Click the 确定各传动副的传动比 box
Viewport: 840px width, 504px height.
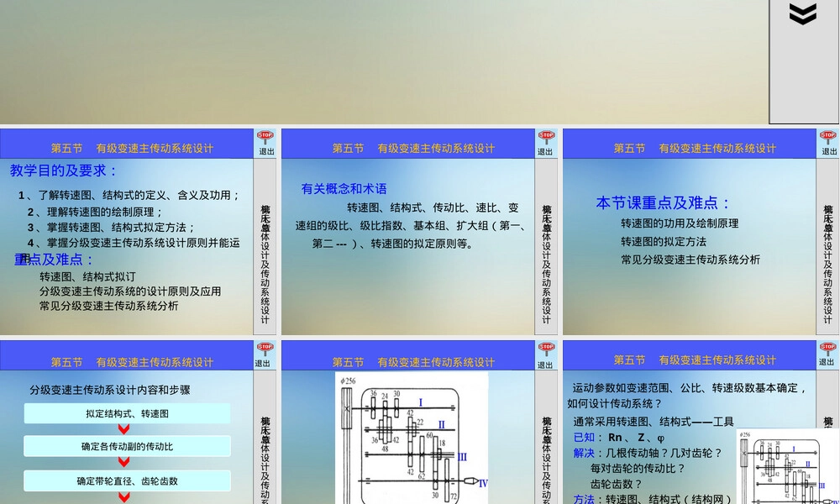tap(127, 446)
